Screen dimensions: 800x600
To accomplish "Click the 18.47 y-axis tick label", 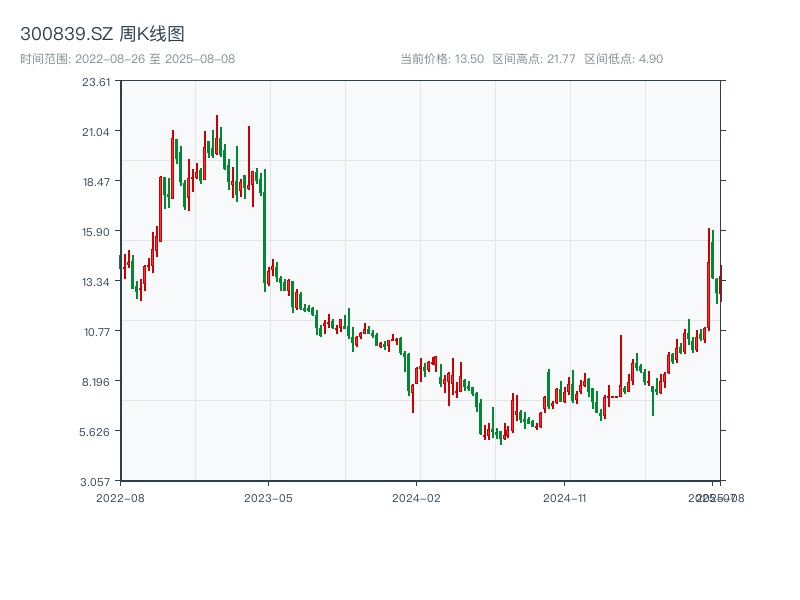I will tap(96, 182).
